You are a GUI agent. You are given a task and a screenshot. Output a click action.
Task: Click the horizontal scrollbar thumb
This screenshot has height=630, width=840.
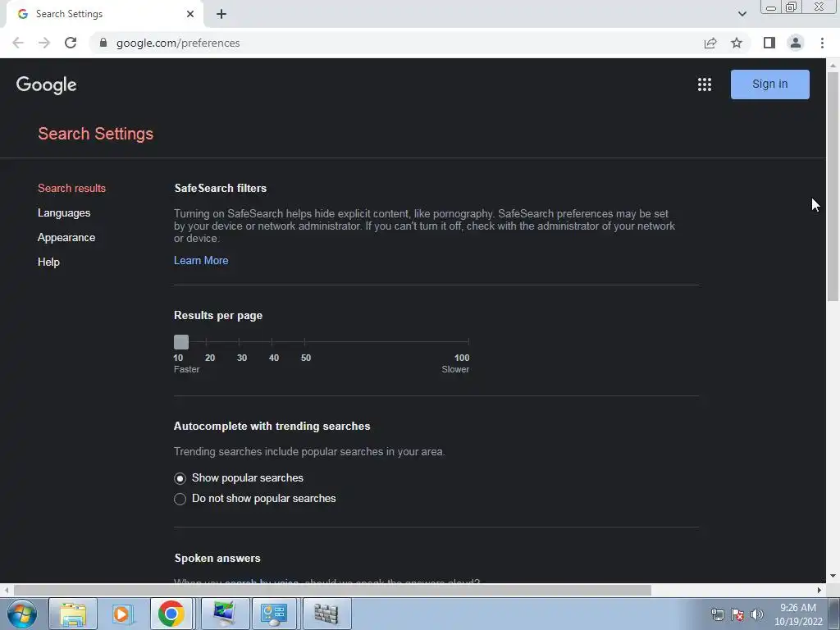pos(333,591)
